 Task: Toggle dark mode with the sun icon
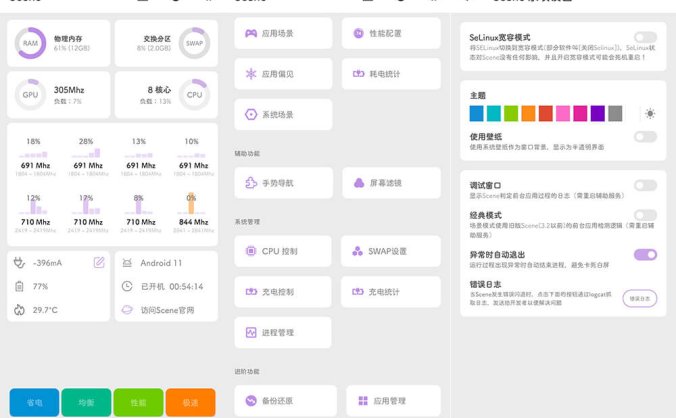point(650,113)
